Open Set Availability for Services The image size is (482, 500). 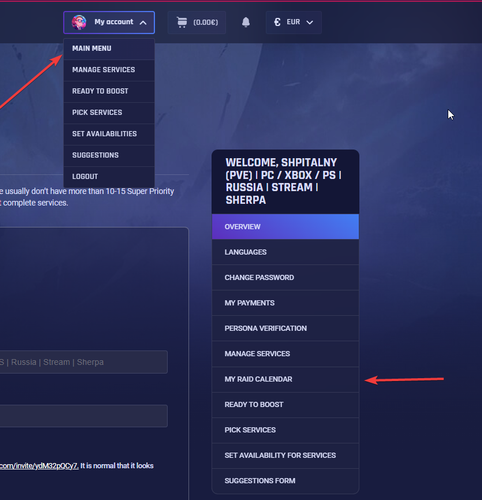[285, 455]
